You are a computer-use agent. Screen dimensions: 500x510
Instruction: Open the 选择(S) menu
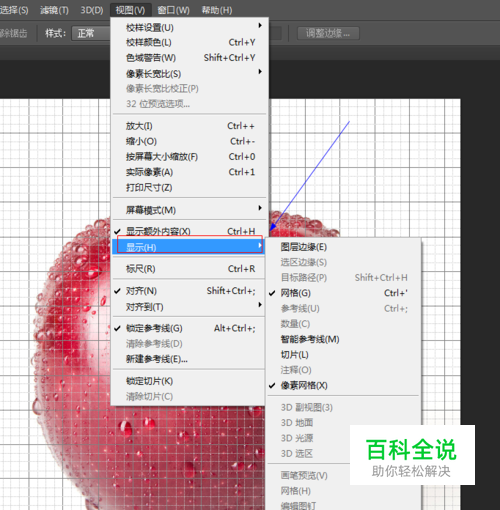pos(14,10)
